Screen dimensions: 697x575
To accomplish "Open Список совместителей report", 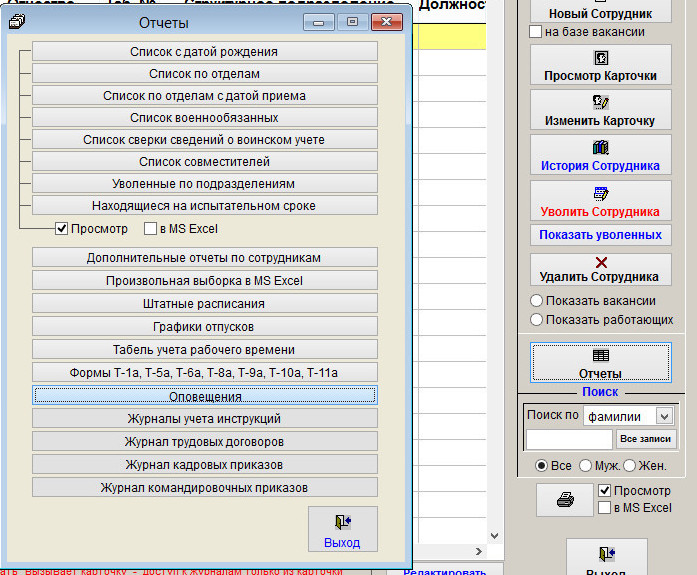I will click(x=205, y=161).
